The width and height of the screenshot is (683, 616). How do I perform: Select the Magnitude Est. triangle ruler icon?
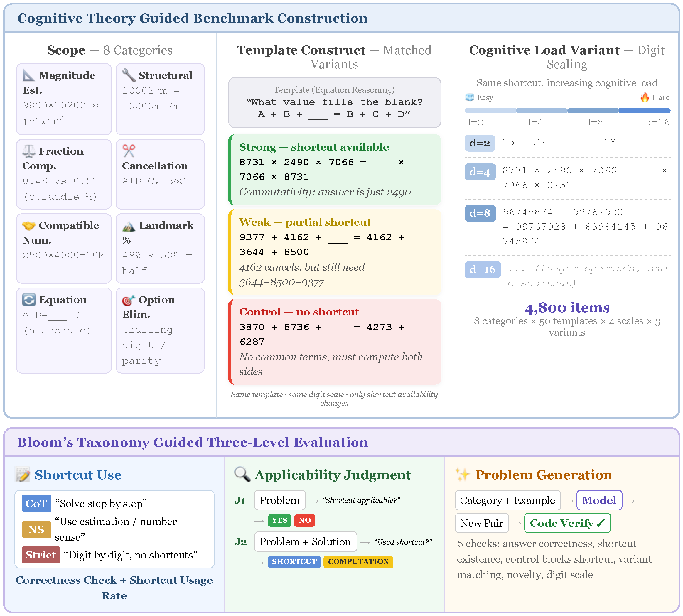(30, 75)
